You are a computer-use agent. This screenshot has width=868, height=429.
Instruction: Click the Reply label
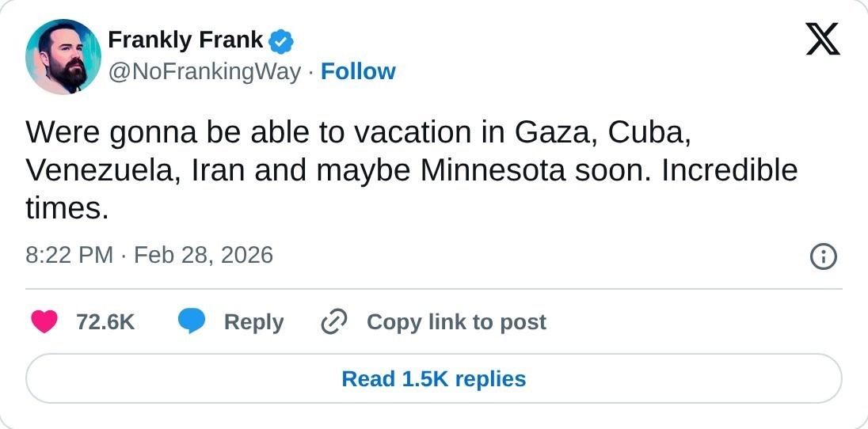(253, 322)
